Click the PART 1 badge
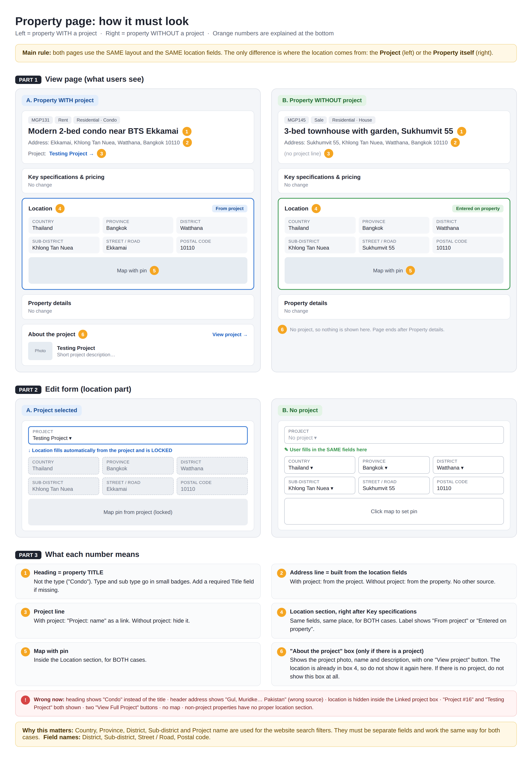This screenshot has height=762, width=532. (28, 80)
